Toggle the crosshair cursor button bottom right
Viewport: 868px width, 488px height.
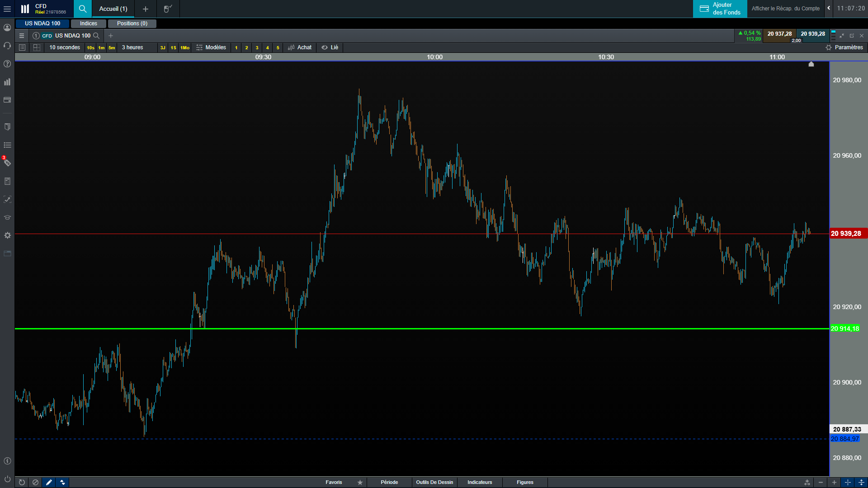point(848,482)
